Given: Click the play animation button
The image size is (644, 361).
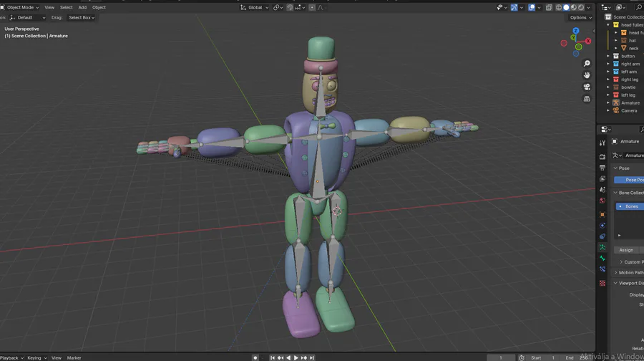Looking at the screenshot, I should [296, 357].
